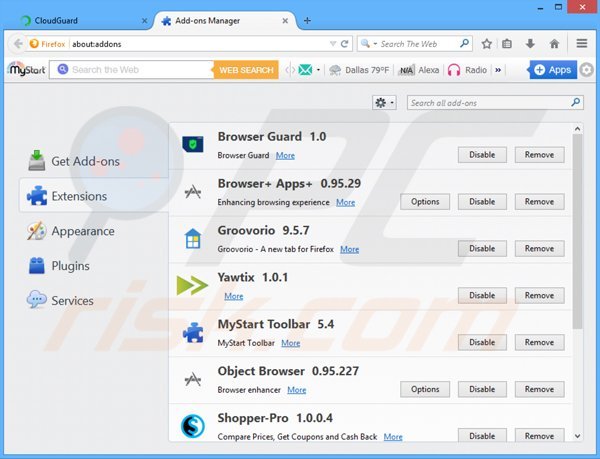Expand the MyStart toolbar left-right arrows
The image size is (600, 459).
point(290,70)
